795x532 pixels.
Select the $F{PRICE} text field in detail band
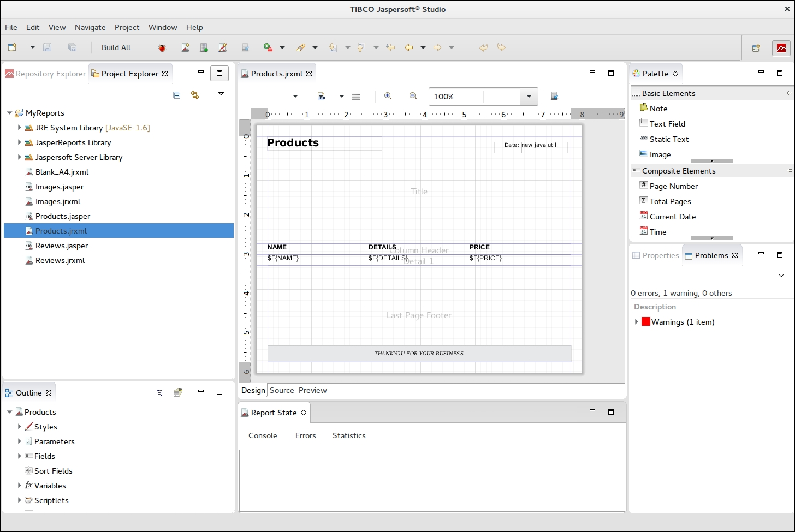tap(520, 260)
